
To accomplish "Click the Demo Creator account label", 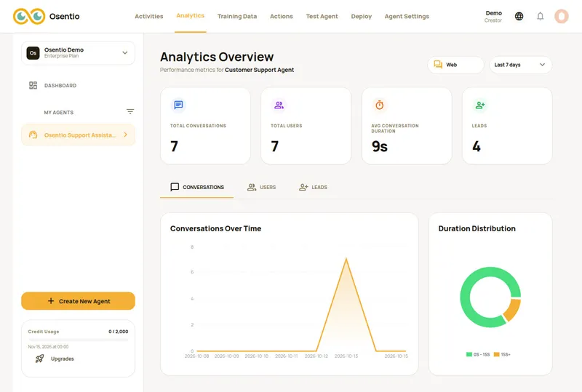I will [493, 16].
